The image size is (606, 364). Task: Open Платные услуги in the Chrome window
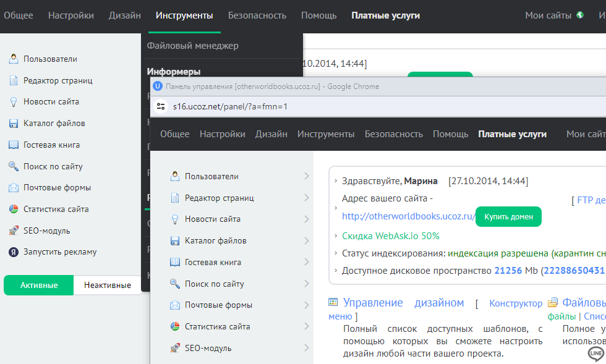513,134
